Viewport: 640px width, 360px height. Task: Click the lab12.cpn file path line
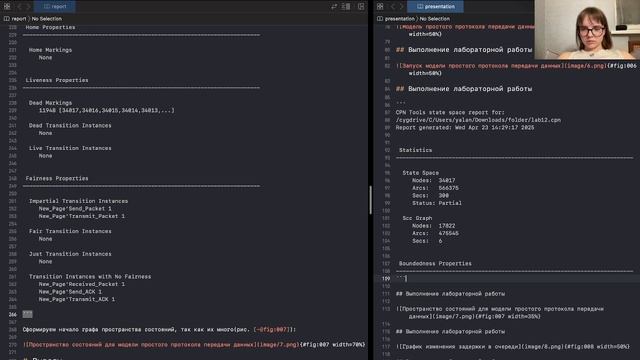pos(478,120)
